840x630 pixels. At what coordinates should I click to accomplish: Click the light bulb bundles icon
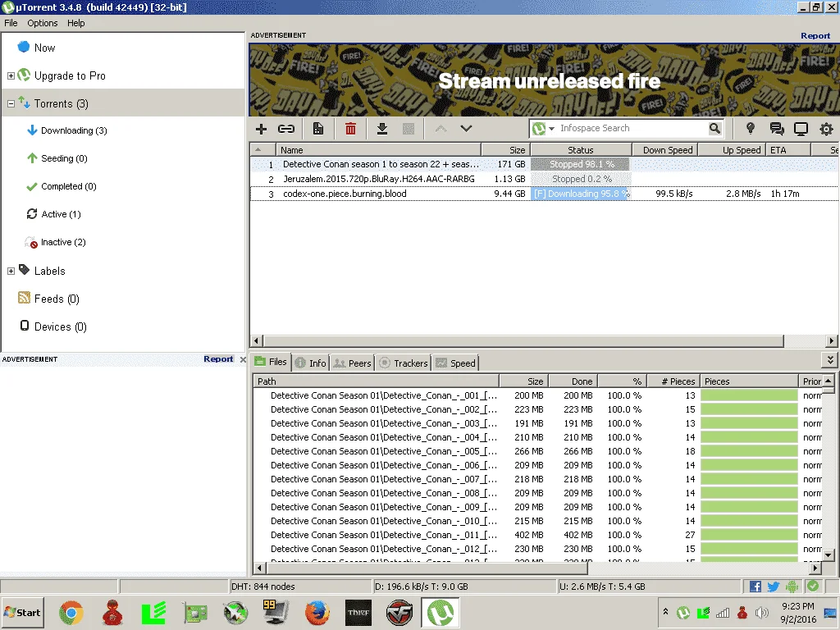click(751, 129)
